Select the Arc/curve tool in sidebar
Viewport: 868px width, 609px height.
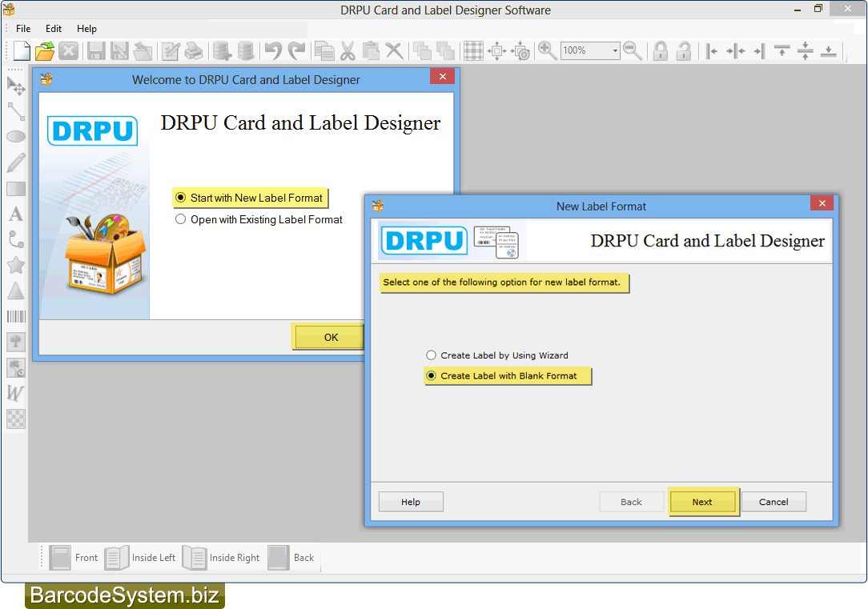[15, 239]
